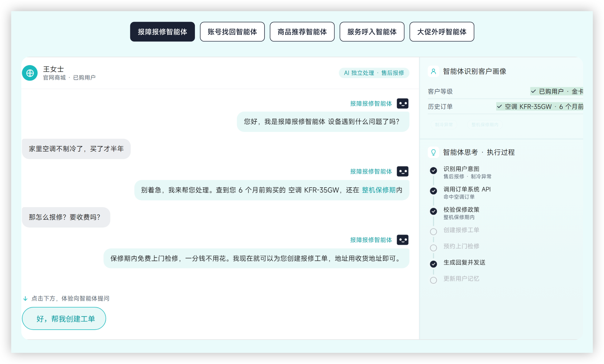
Task: Click the faded 制冷异常 tag
Action: [444, 125]
